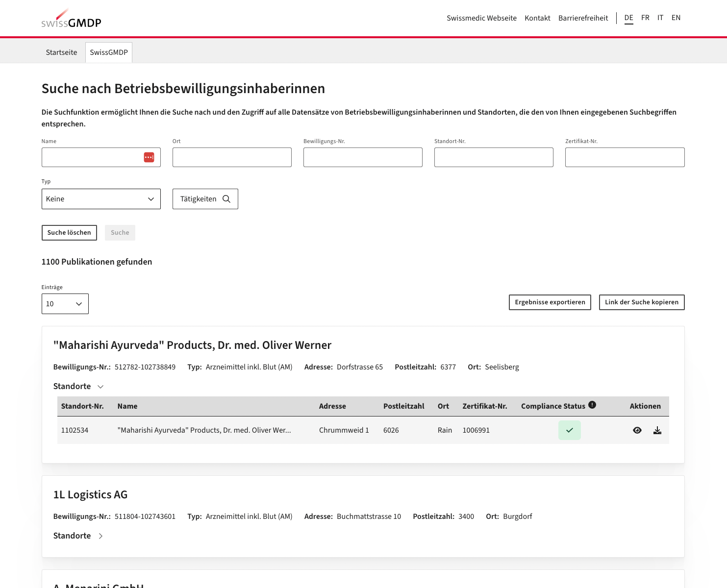Select the compliance status check for certificate 1006991
Viewport: 727px width, 588px height.
pyautogui.click(x=569, y=430)
